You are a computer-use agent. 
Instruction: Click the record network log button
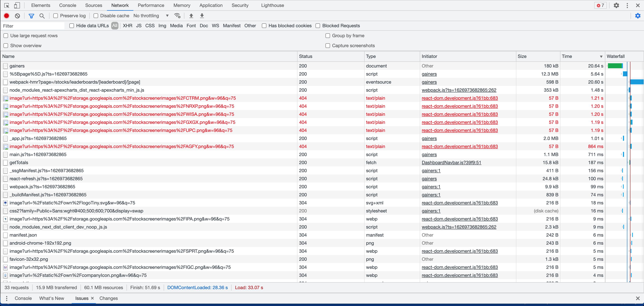(x=7, y=16)
